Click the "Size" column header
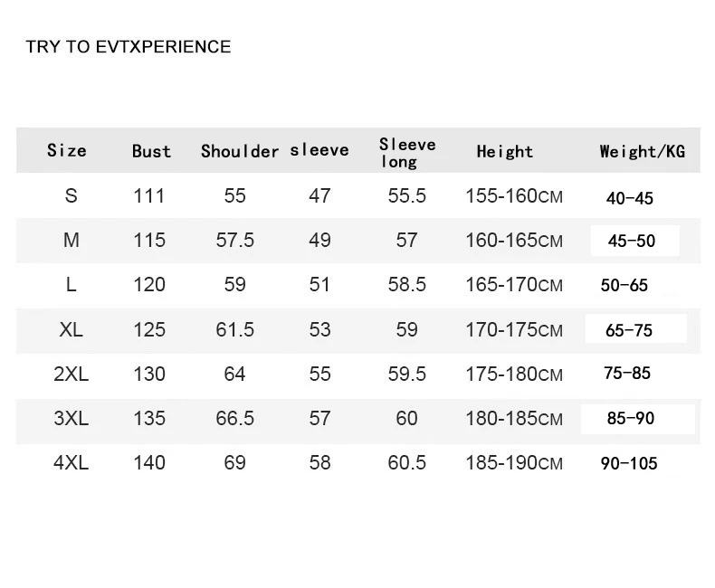The image size is (715, 588). (x=67, y=150)
